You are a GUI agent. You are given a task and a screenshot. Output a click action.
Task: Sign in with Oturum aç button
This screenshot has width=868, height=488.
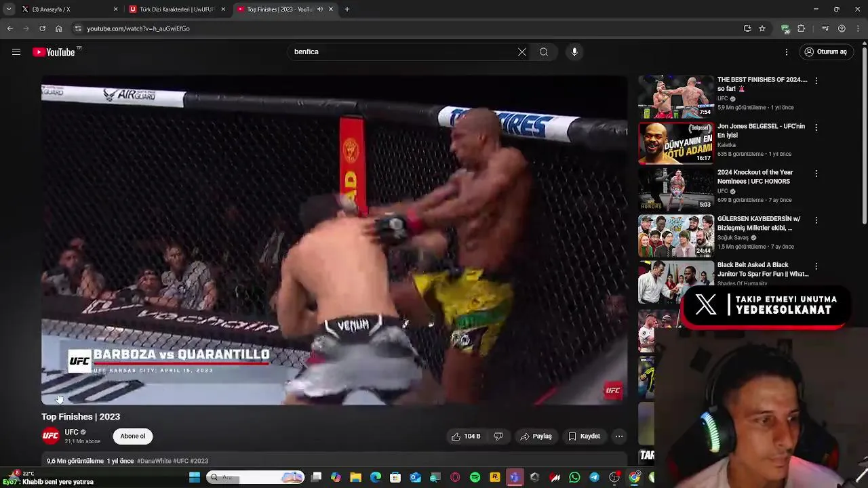[x=825, y=52]
